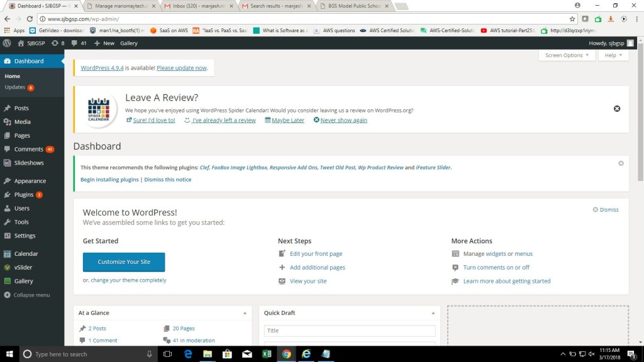Screen dimensions: 644x362
Task: Switch to the Inbox (320) Gmail tab
Action: tap(199, 6)
